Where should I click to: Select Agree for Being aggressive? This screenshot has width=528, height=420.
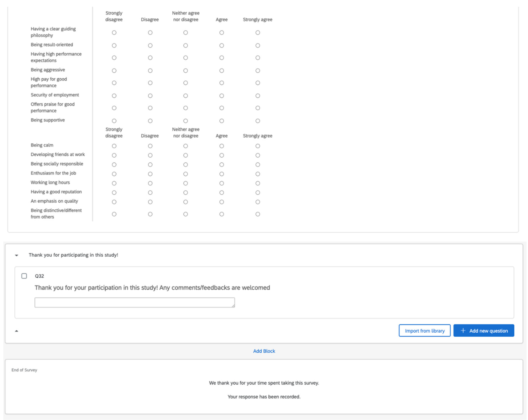[222, 70]
